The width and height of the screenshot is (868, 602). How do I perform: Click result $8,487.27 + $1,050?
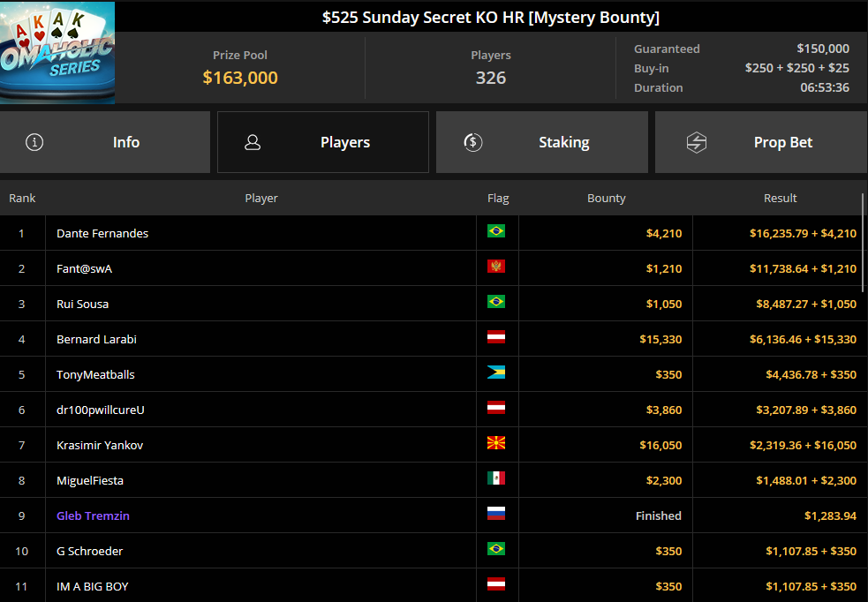806,305
